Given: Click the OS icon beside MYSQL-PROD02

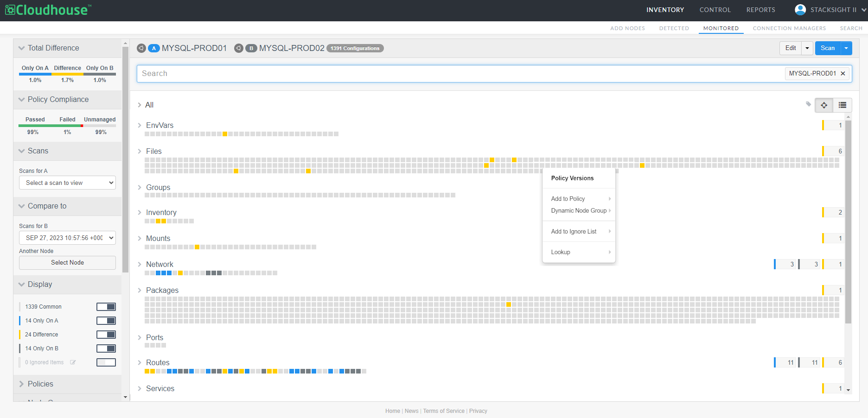Looking at the screenshot, I should (x=239, y=48).
